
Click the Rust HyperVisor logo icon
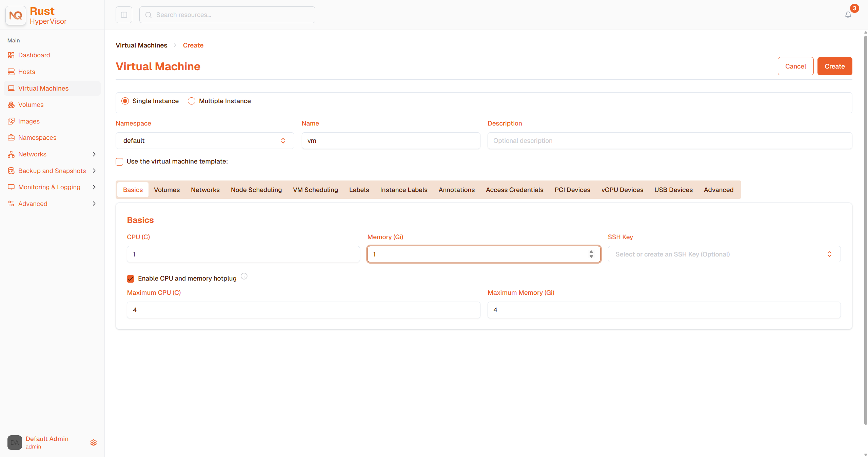click(16, 15)
